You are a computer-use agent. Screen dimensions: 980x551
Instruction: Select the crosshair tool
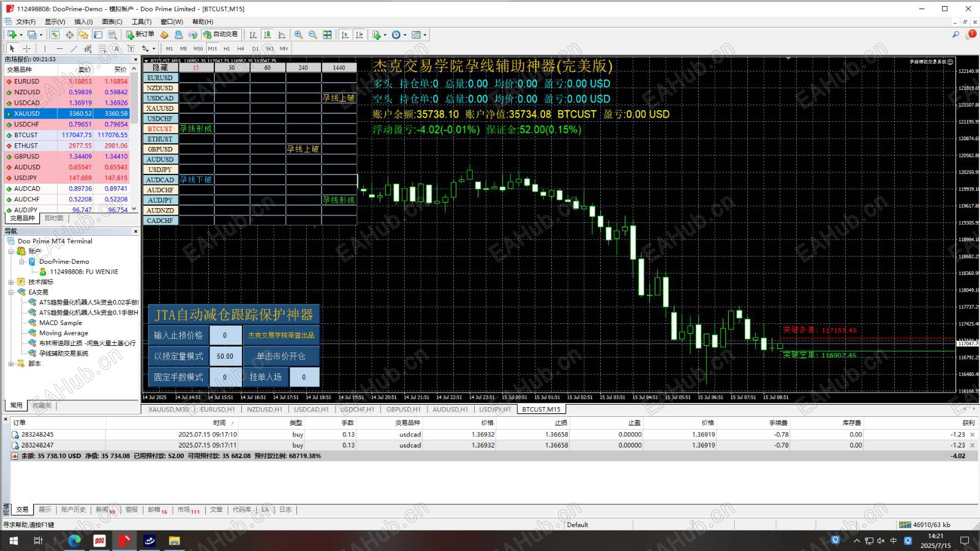(26, 48)
